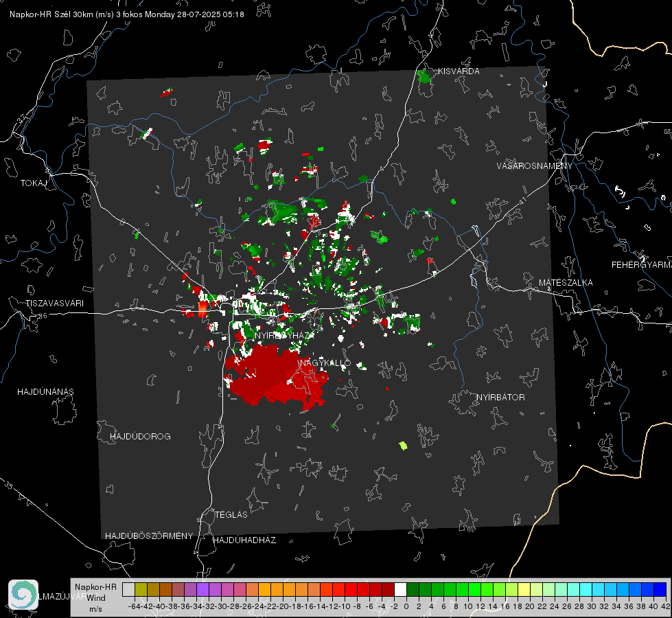The width and height of the screenshot is (672, 618).
Task: Click the orange-red echo west of Nyíregyháza
Action: tap(202, 309)
